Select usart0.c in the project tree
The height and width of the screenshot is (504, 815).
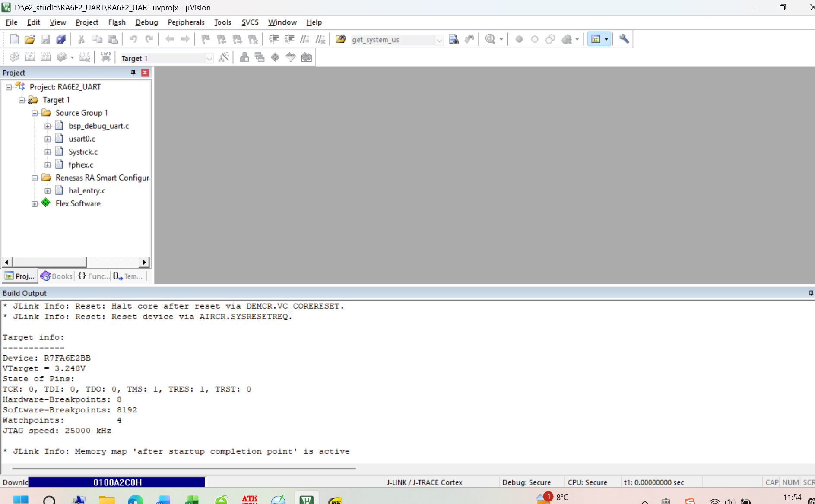pyautogui.click(x=82, y=139)
